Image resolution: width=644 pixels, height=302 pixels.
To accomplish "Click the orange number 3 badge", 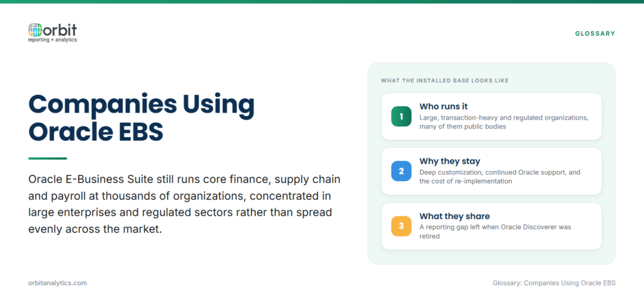I will pos(401,226).
